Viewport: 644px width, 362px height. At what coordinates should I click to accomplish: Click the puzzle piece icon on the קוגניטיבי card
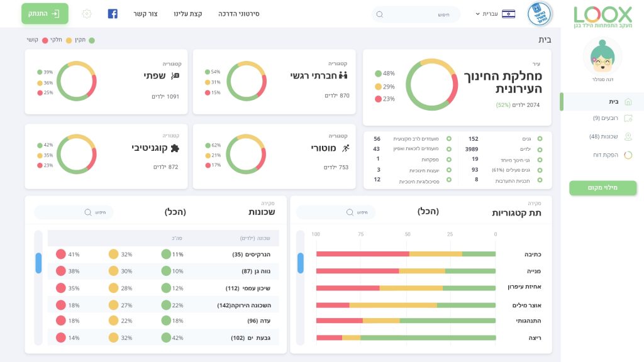pyautogui.click(x=175, y=148)
